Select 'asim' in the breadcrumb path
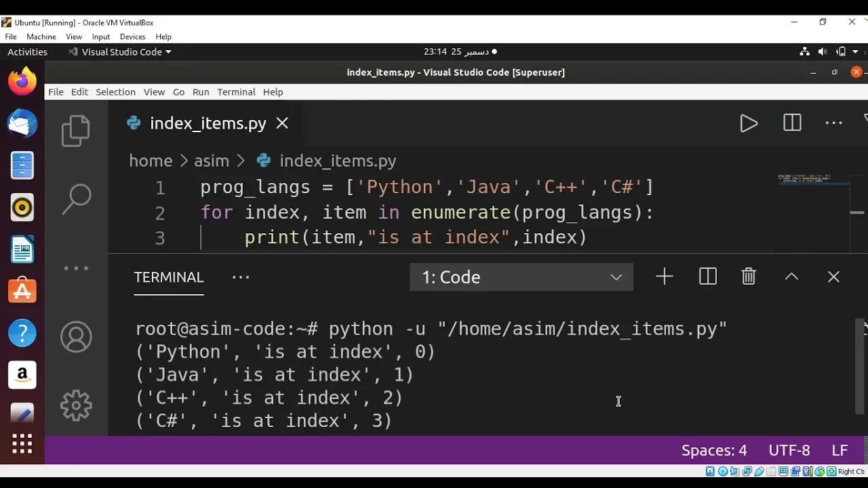 coord(211,161)
